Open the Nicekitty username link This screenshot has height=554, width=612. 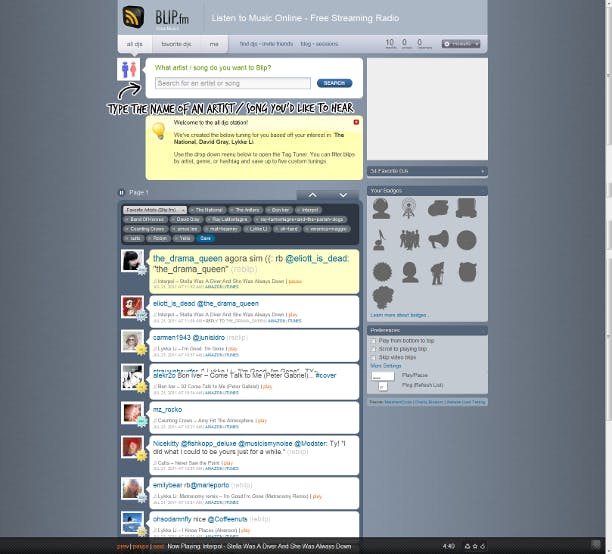[166, 444]
